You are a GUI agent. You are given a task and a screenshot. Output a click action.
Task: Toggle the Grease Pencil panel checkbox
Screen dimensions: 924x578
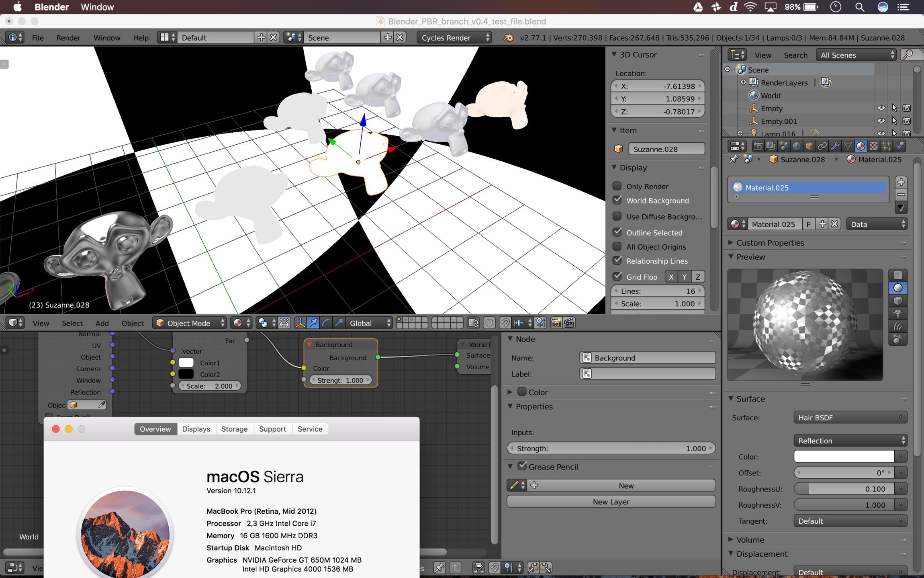(x=522, y=466)
